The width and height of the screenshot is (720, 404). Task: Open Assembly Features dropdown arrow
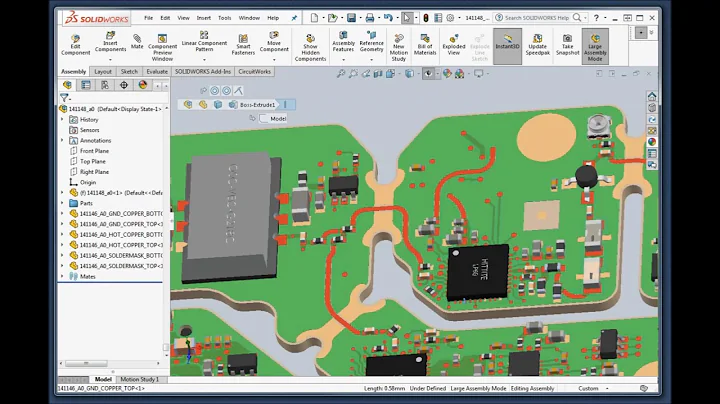pos(343,60)
